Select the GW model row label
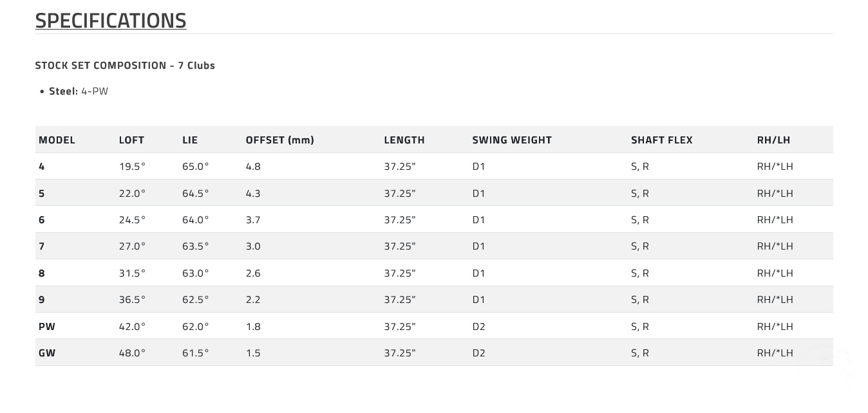The height and width of the screenshot is (413, 868). pos(47,353)
